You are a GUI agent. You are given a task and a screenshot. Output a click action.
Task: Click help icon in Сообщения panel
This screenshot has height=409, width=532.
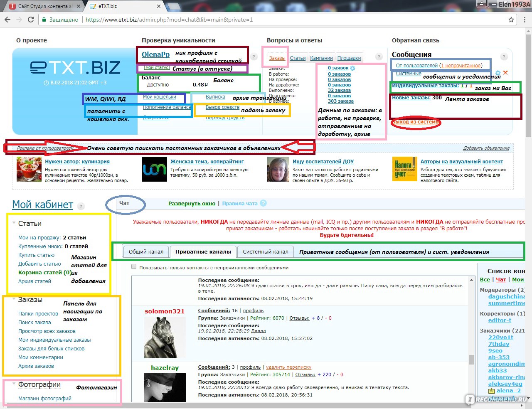(x=504, y=57)
